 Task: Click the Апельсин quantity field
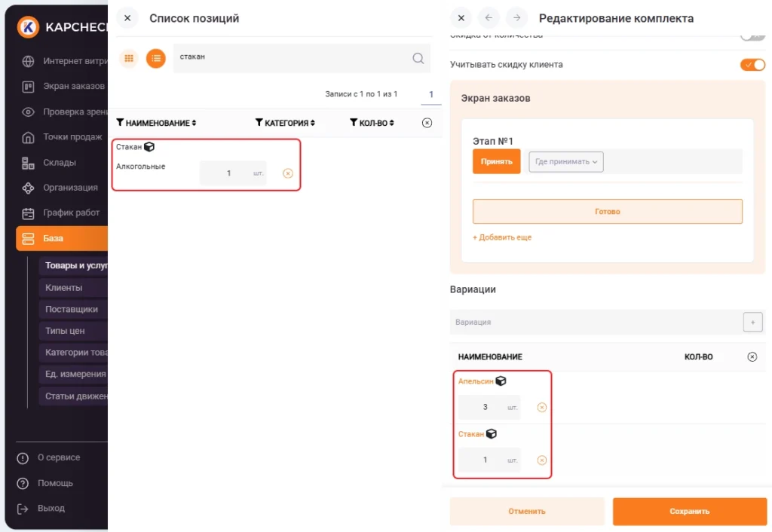point(485,408)
